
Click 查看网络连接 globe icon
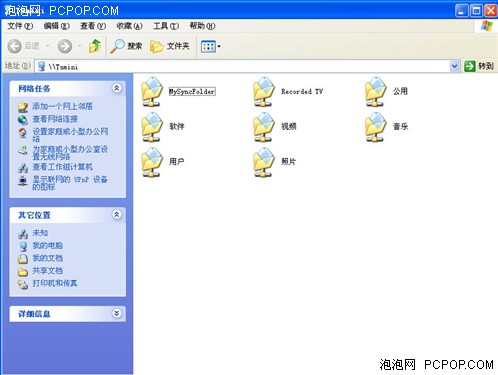point(23,119)
